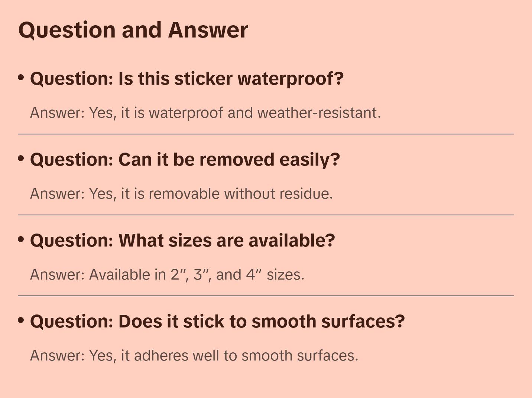Click the bullet beside the smooth surfaces question
The height and width of the screenshot is (398, 532).
(x=21, y=320)
